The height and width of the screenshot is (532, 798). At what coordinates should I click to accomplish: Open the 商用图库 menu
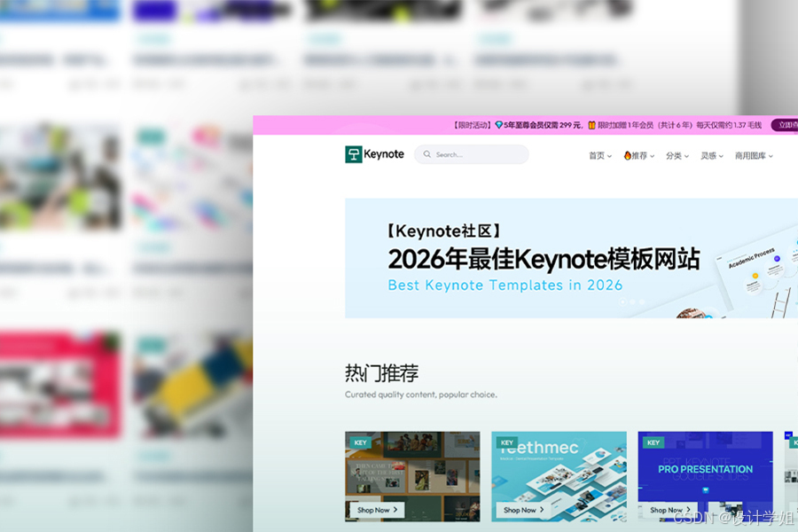click(x=754, y=156)
